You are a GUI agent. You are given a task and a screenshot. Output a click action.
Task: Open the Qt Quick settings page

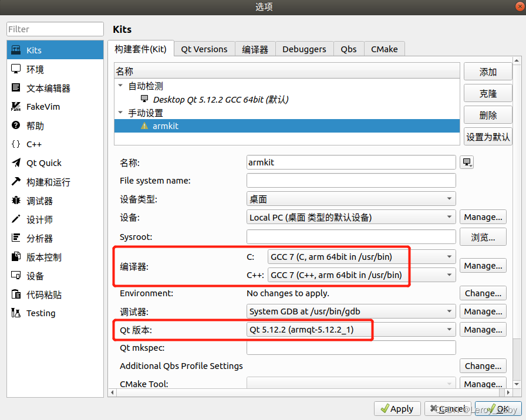pos(41,162)
